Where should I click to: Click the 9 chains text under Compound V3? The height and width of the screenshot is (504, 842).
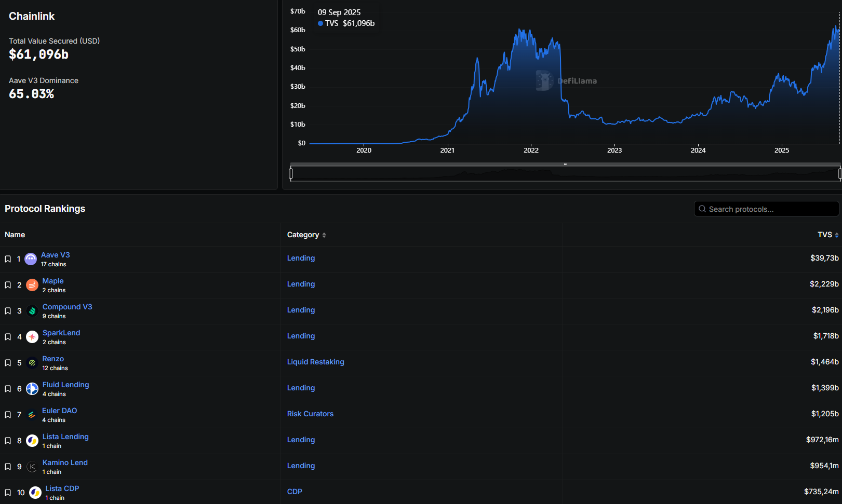(x=54, y=316)
